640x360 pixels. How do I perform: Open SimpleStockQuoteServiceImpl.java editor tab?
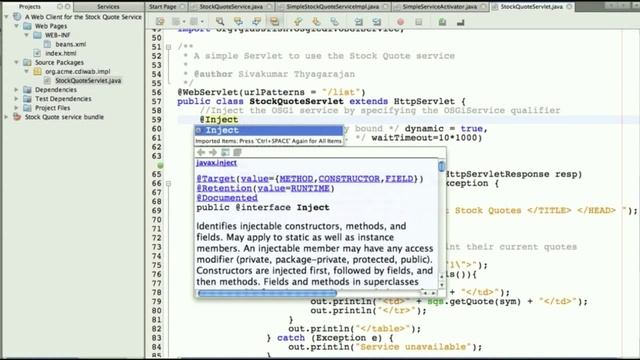[333, 7]
